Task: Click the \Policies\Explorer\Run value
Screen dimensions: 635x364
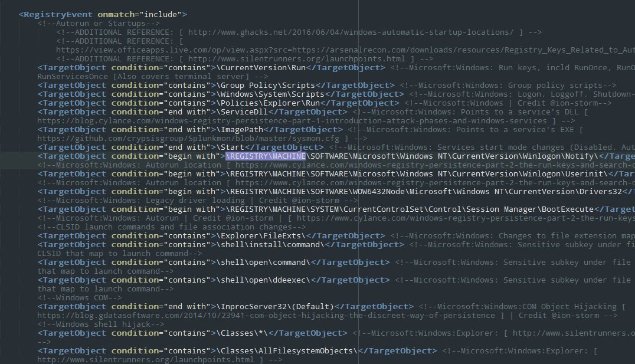Action: pos(268,103)
